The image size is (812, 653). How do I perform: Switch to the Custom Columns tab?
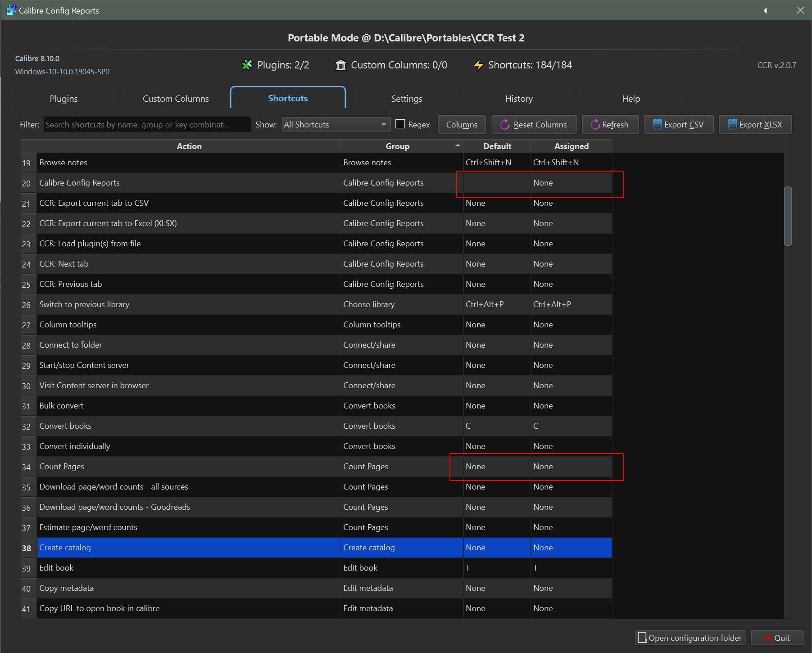(x=176, y=98)
